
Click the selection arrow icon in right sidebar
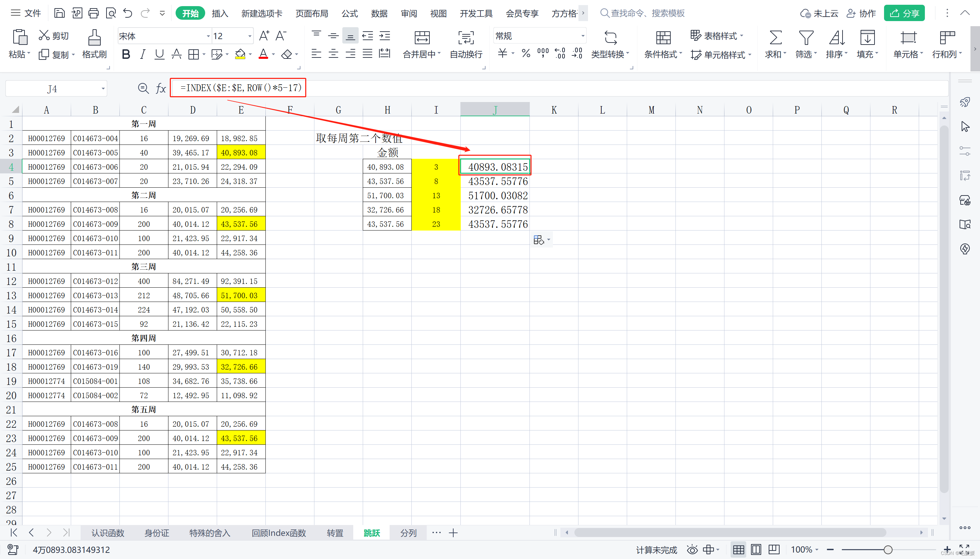pyautogui.click(x=965, y=127)
